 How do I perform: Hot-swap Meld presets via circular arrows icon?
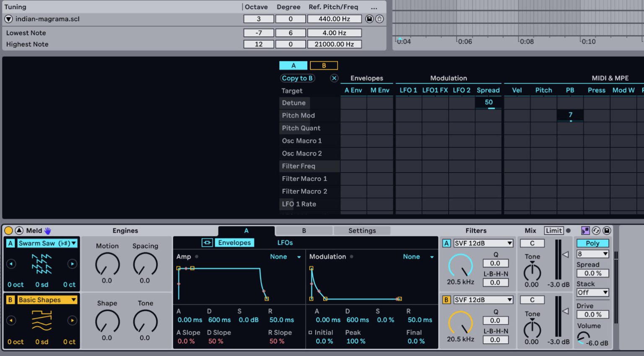(596, 231)
